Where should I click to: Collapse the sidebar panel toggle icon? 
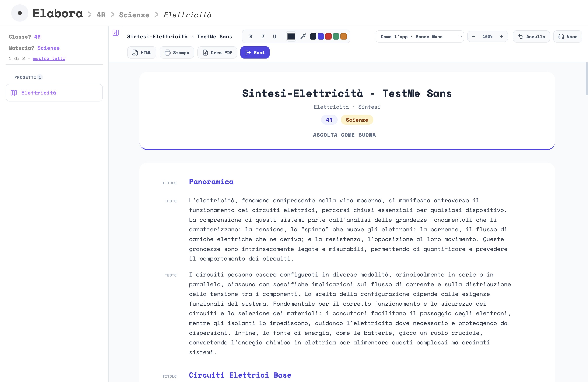point(116,33)
